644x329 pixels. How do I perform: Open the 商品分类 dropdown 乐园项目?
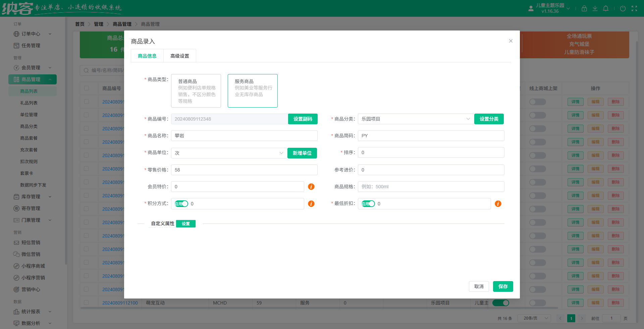coord(416,119)
